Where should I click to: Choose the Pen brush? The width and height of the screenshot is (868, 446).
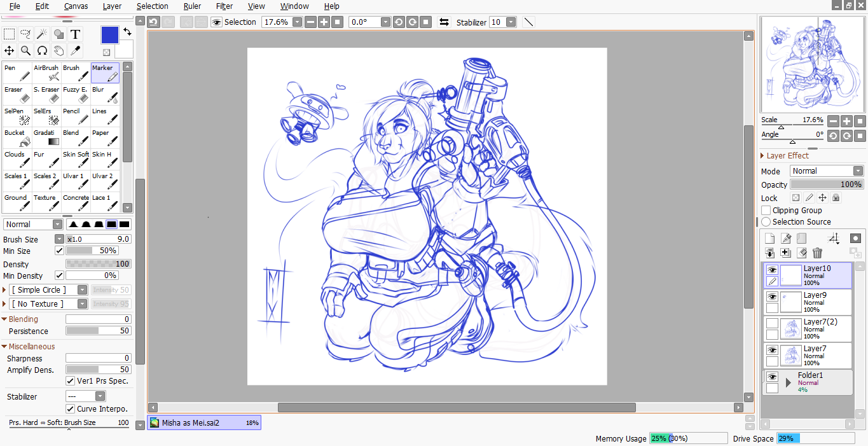(x=17, y=73)
